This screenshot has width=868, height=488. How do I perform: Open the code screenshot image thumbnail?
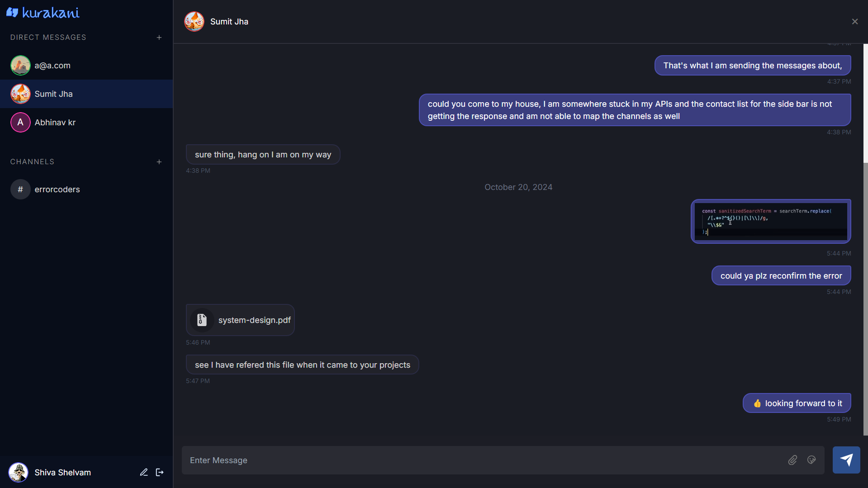click(x=771, y=222)
